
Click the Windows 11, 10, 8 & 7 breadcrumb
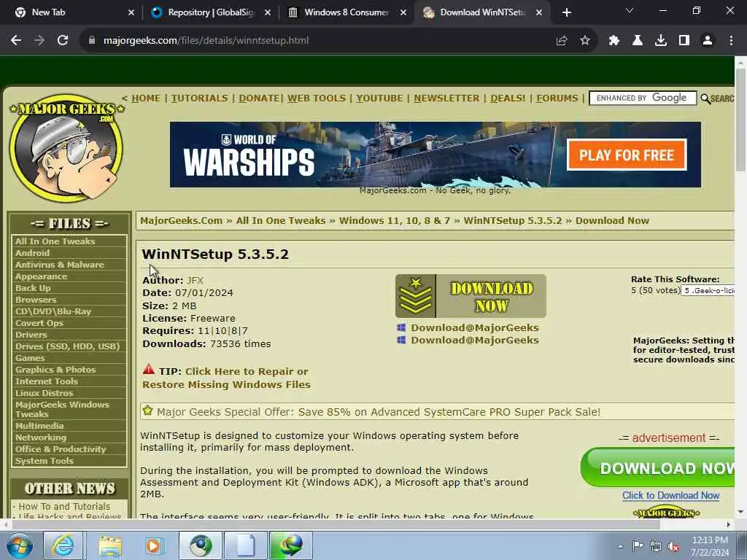coord(395,220)
